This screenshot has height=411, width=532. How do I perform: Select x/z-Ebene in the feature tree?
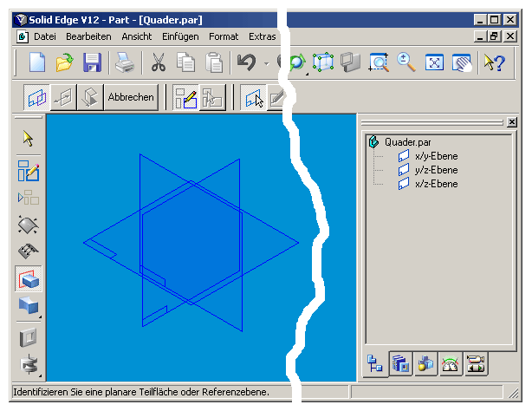point(437,184)
